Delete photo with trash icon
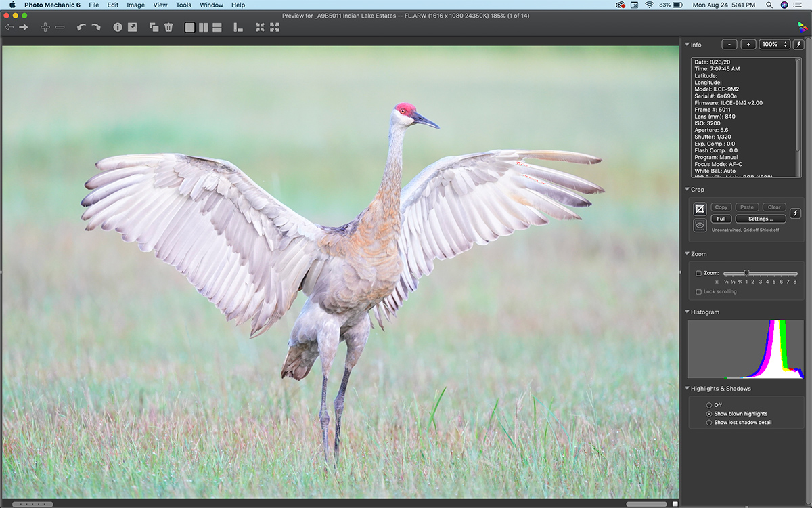812x508 pixels. click(168, 27)
